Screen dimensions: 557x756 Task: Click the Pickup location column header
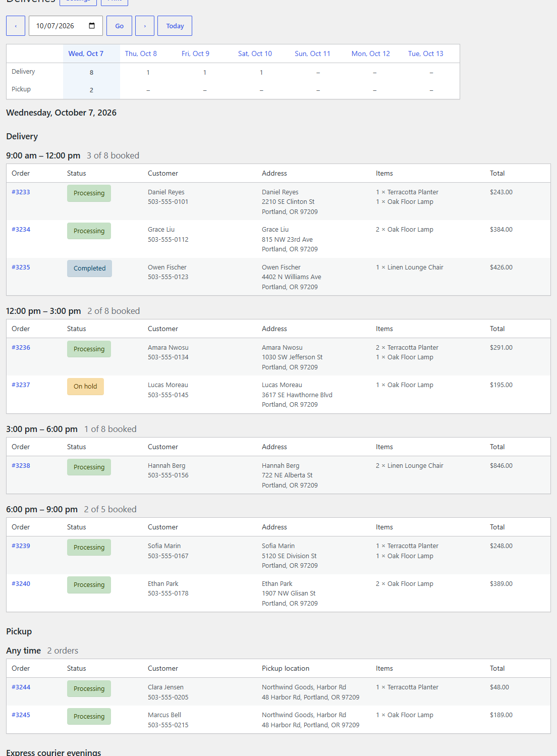coord(286,668)
